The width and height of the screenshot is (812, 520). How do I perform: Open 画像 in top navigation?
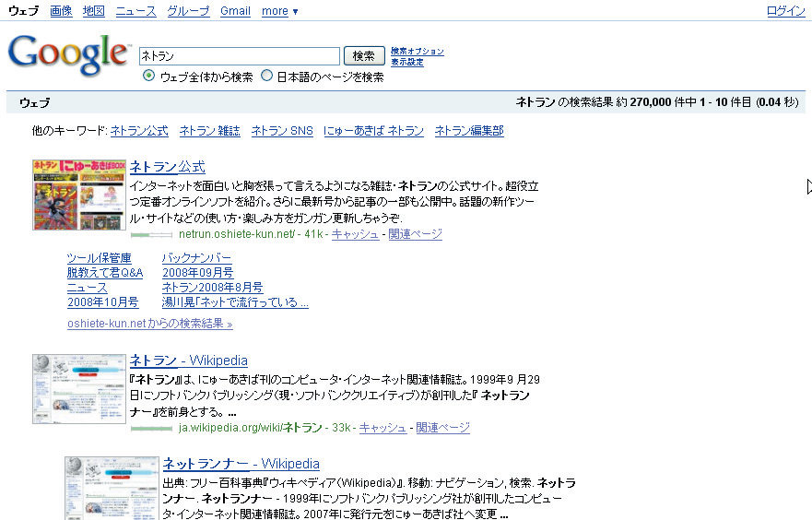[61, 11]
